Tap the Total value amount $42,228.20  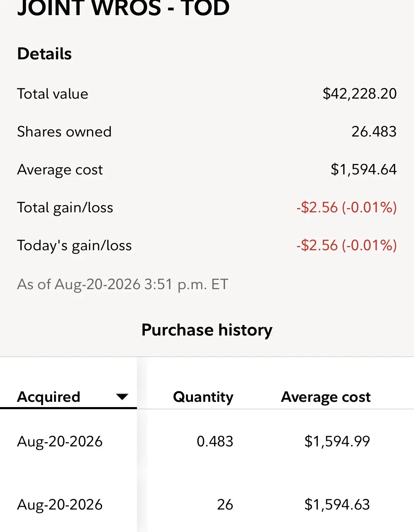pyautogui.click(x=360, y=94)
